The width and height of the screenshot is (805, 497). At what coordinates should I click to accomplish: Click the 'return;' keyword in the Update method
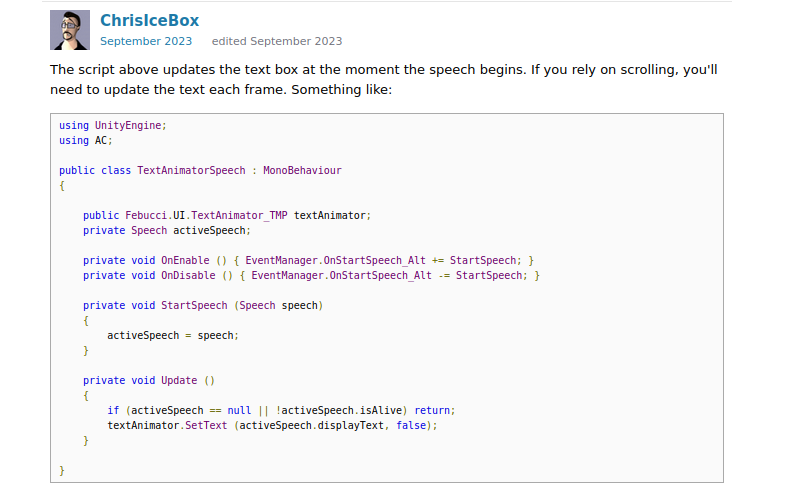coord(434,410)
